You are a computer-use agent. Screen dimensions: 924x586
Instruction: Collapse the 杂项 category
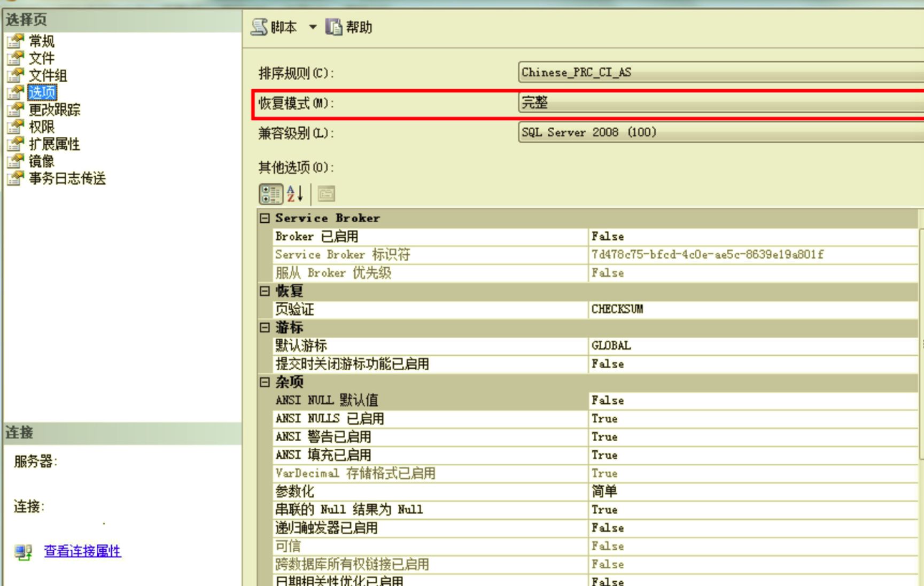coord(265,382)
